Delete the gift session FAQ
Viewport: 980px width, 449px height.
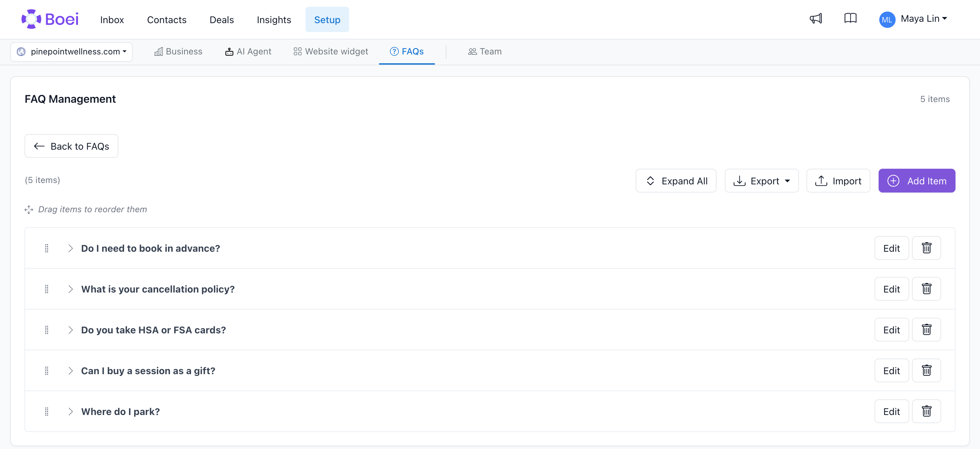pos(926,371)
